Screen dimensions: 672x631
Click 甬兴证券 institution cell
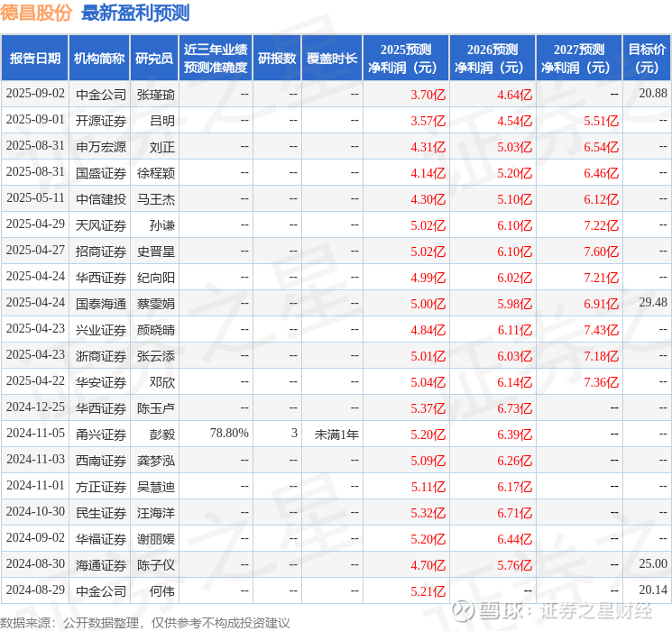[x=101, y=434]
